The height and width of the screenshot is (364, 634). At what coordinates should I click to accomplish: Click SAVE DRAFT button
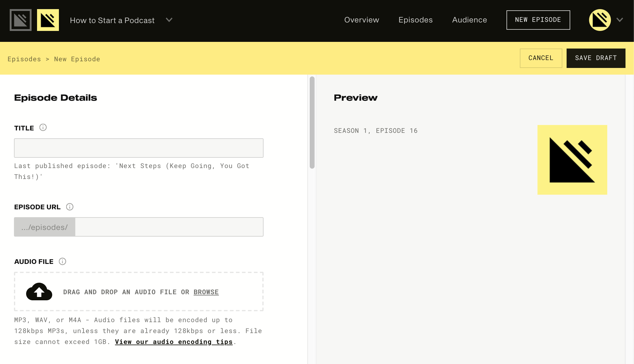[596, 58]
